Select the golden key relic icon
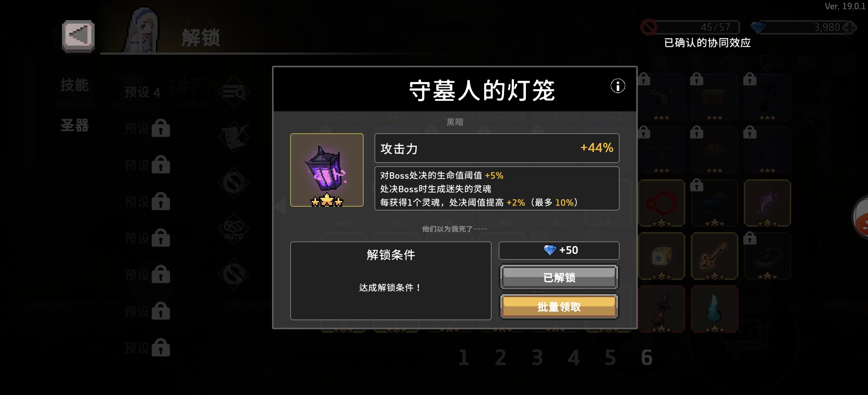This screenshot has width=868, height=395. 714,256
